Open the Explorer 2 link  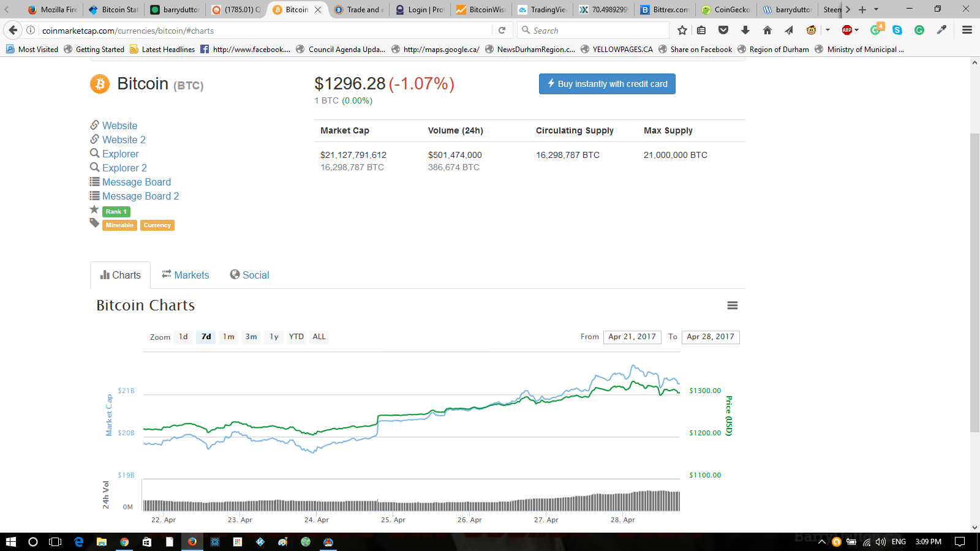[x=124, y=168]
